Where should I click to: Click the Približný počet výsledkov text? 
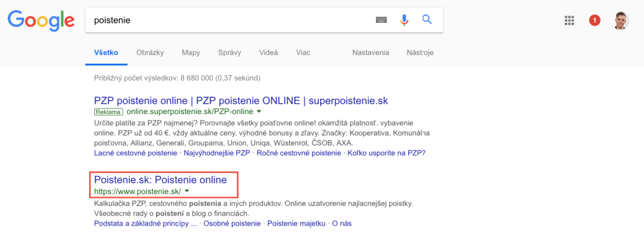click(x=177, y=77)
